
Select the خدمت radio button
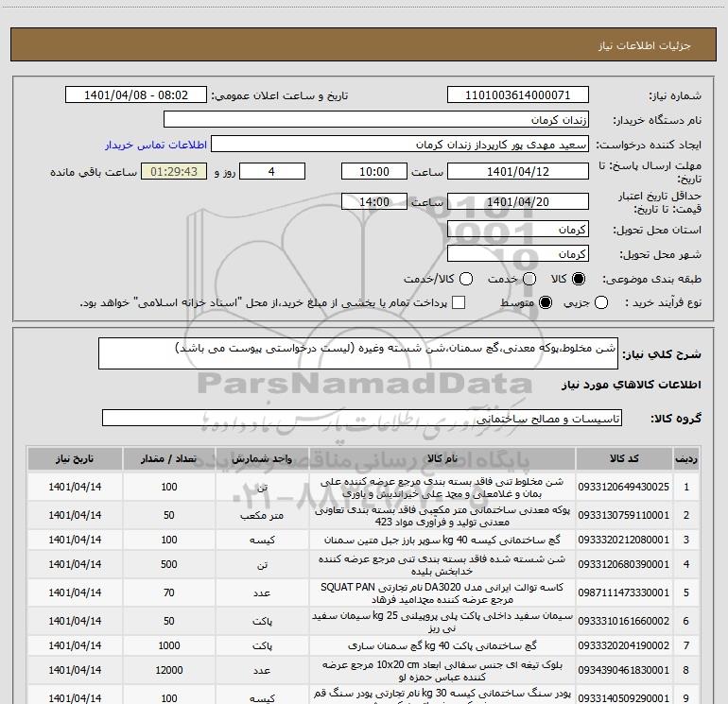(529, 279)
